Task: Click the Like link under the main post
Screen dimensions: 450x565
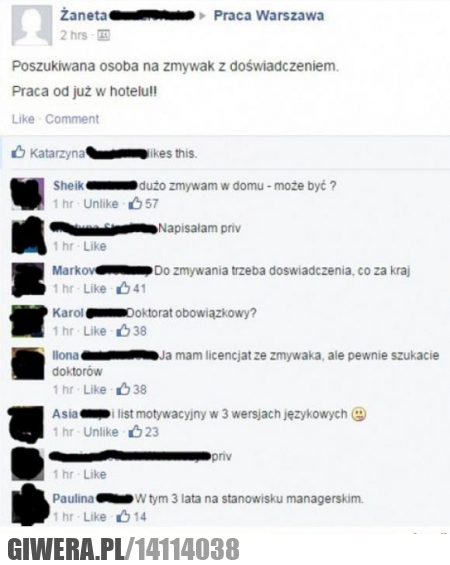Action: (x=23, y=119)
